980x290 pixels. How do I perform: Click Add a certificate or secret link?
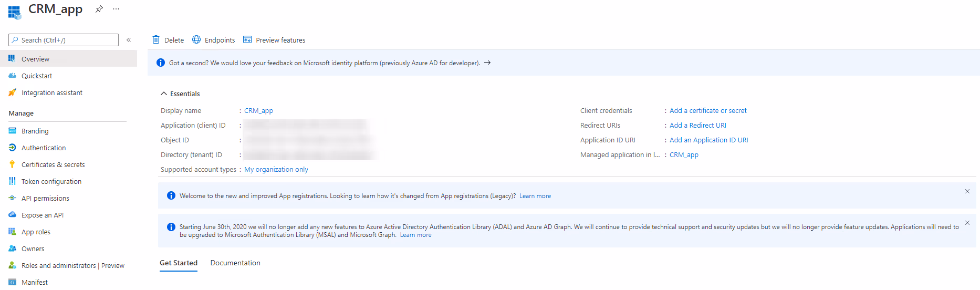708,110
